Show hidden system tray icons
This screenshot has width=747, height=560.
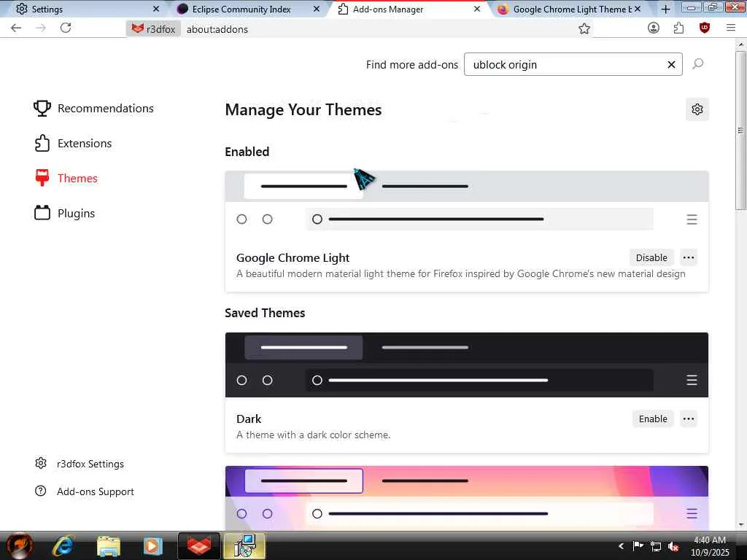coord(621,546)
